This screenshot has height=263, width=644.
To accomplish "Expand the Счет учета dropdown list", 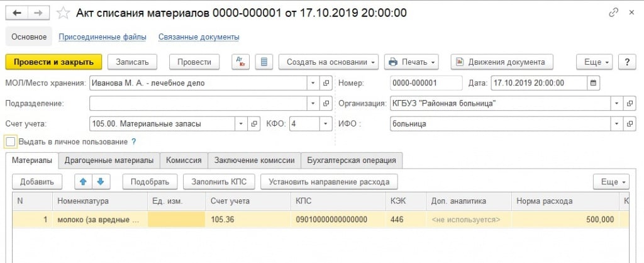I will pyautogui.click(x=240, y=124).
